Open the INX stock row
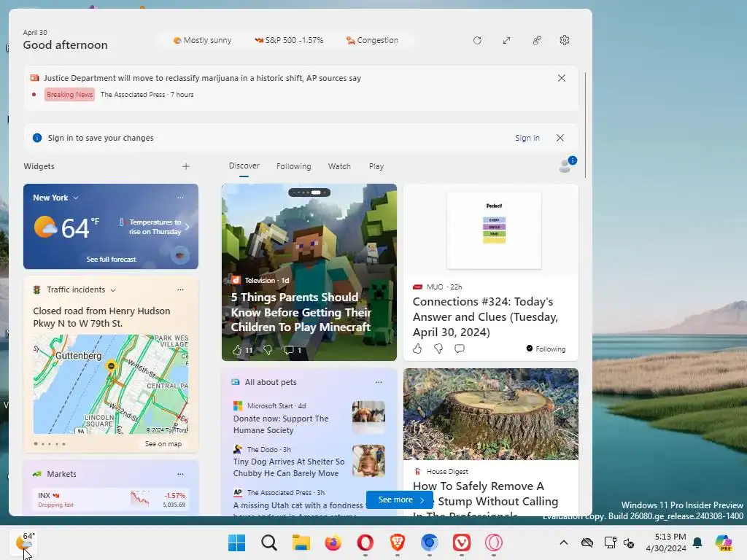The image size is (747, 560). click(111, 499)
